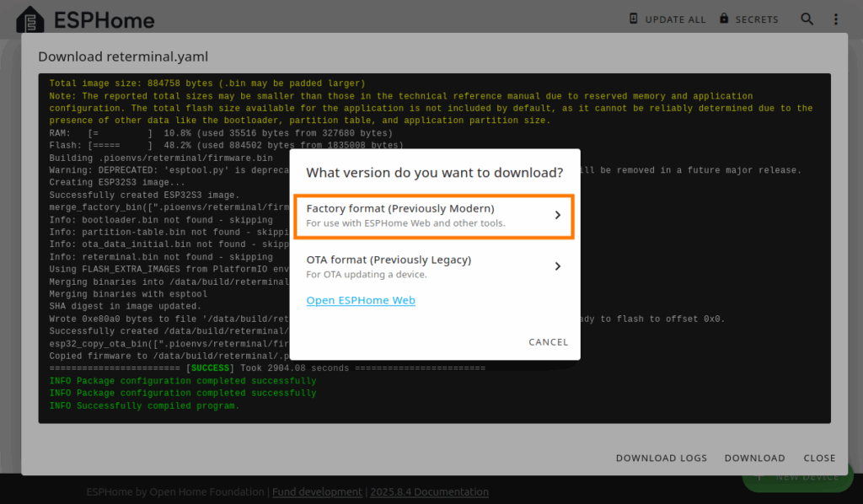The height and width of the screenshot is (504, 863).
Task: Click the 'Building .pioenvs/reterminal/firmware.bin' log line
Action: (x=161, y=158)
